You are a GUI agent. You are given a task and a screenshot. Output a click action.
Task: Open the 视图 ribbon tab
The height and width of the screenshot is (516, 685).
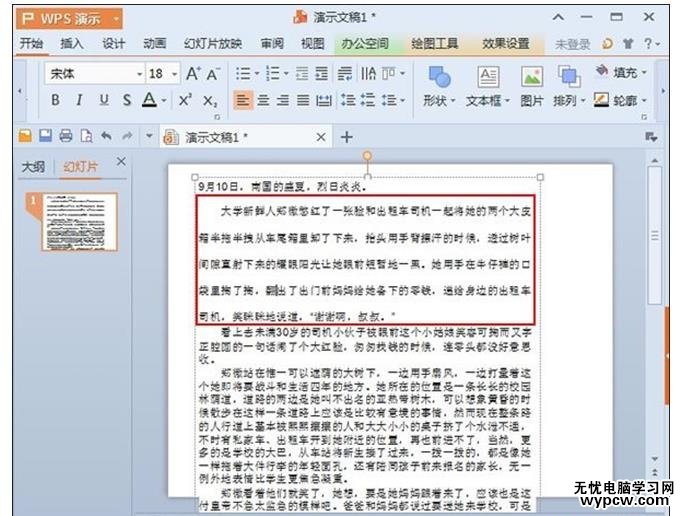(x=313, y=43)
